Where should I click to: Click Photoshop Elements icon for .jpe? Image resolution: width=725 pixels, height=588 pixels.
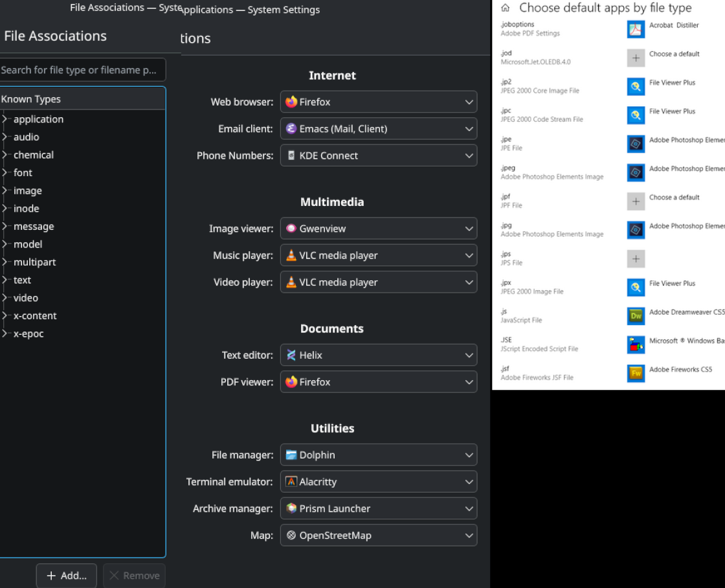(636, 144)
